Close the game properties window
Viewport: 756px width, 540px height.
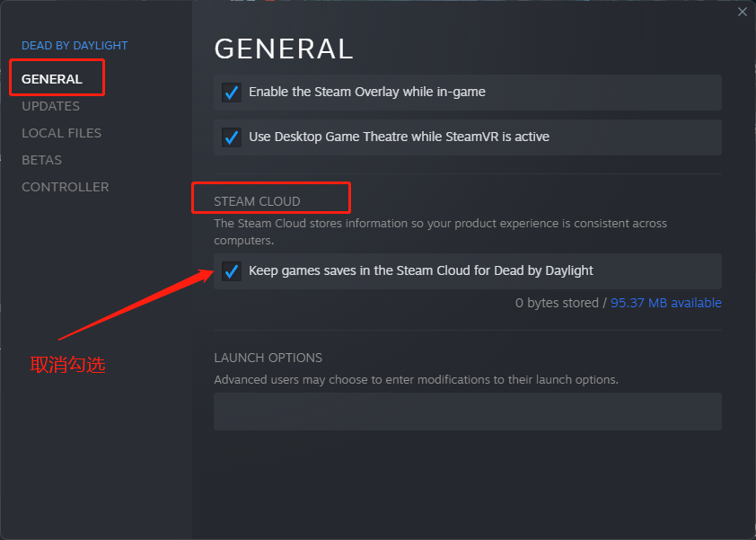click(743, 12)
